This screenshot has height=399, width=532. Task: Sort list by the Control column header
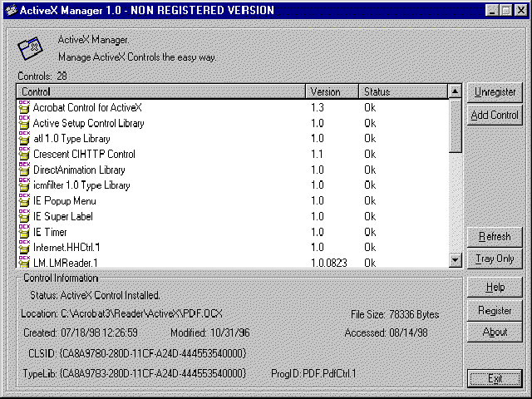pyautogui.click(x=160, y=91)
